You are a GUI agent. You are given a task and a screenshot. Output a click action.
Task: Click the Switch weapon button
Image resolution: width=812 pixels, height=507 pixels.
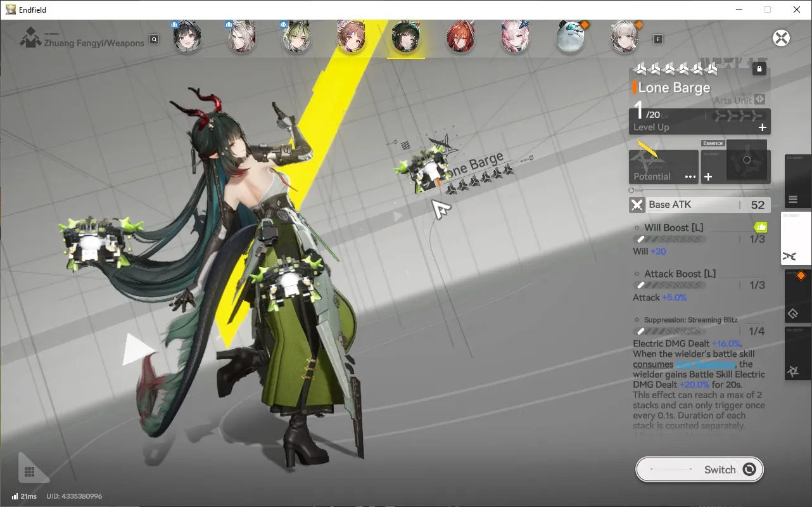[x=699, y=470]
